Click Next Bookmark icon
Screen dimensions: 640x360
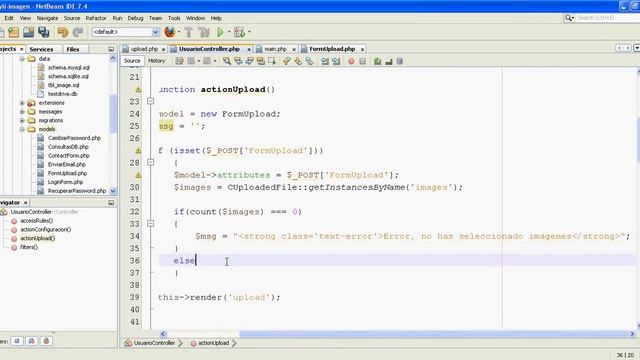[x=298, y=61]
